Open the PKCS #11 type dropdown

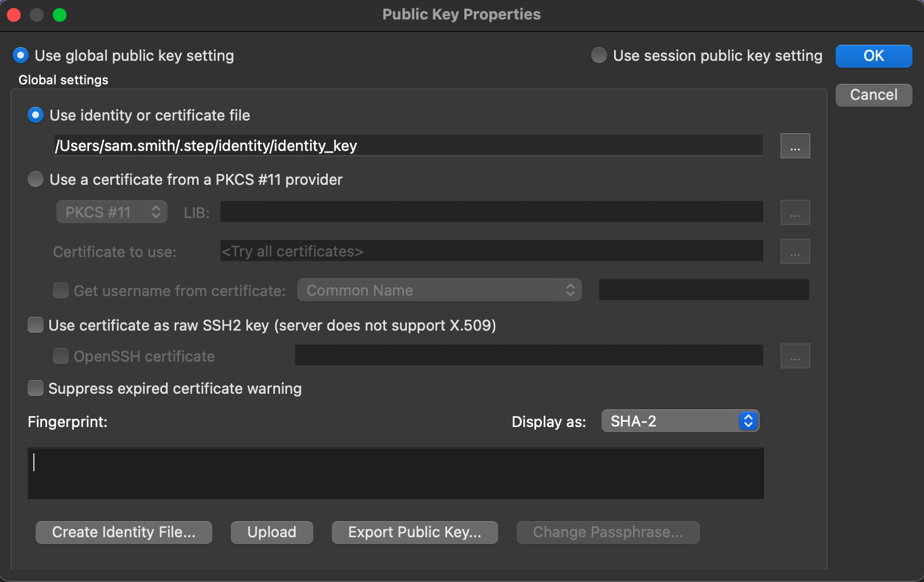coord(112,212)
